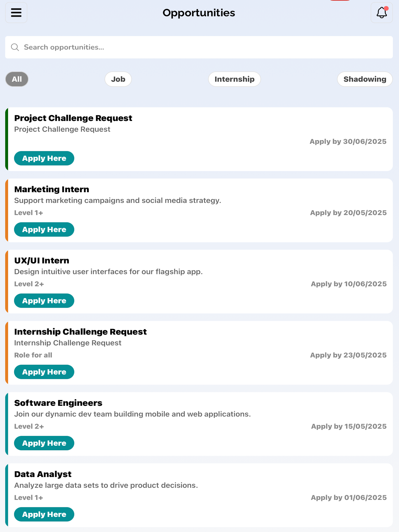This screenshot has height=532, width=399.
Task: Apply to Data Analyst
Action: pos(44,514)
